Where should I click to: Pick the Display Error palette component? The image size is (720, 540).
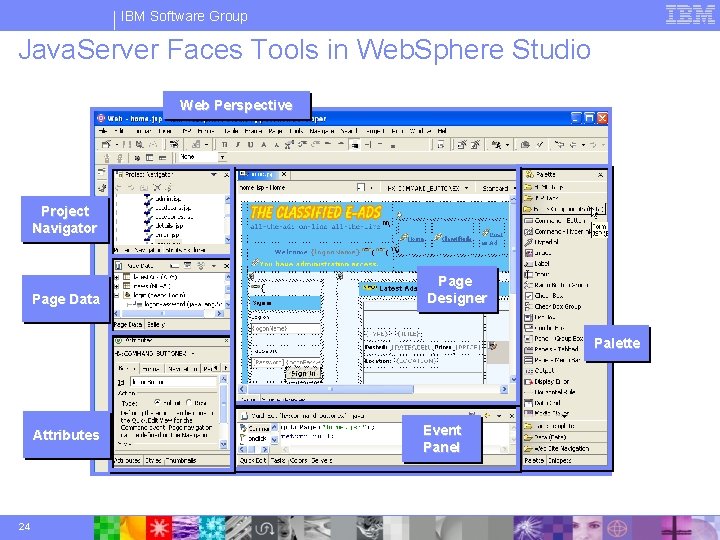tap(547, 382)
